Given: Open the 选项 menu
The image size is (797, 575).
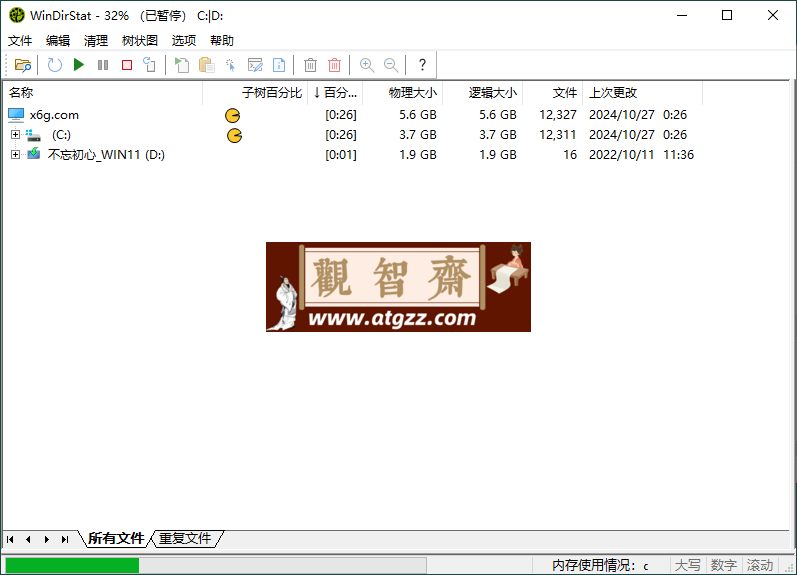Looking at the screenshot, I should [x=183, y=41].
